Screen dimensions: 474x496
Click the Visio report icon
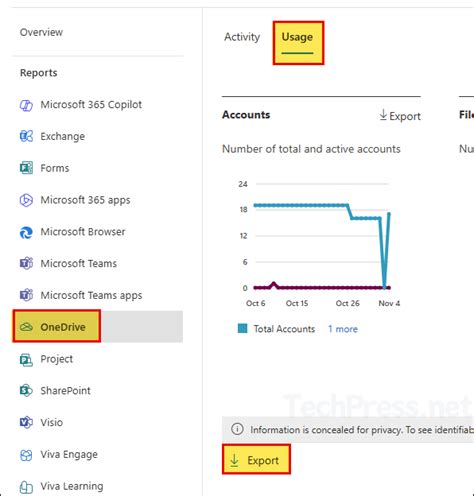[x=26, y=422]
